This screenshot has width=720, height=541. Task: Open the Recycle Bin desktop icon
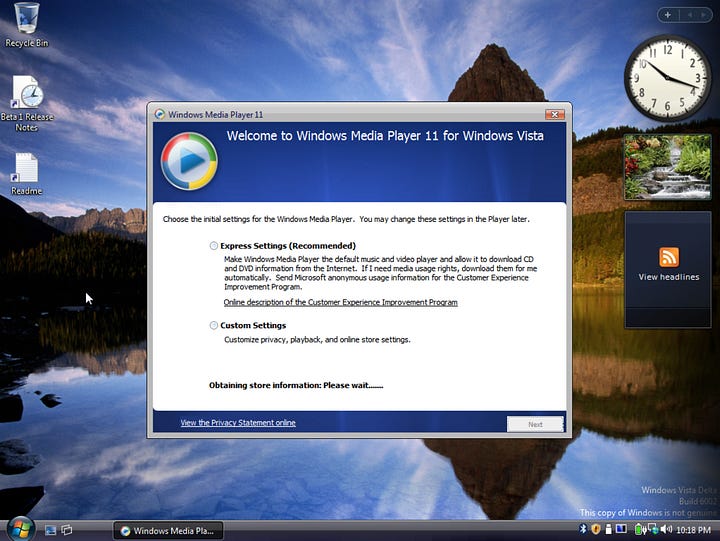(x=26, y=24)
